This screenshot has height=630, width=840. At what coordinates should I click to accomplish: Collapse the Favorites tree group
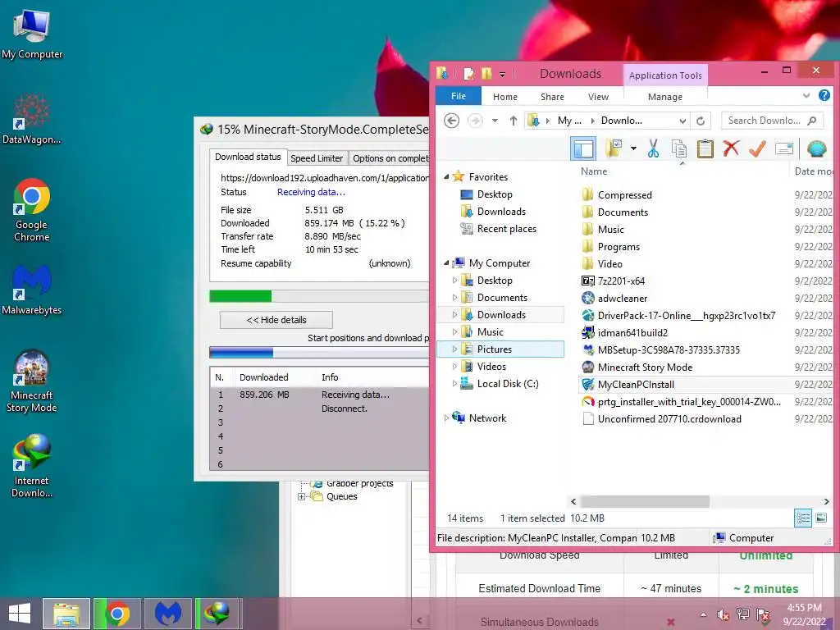[x=446, y=176]
